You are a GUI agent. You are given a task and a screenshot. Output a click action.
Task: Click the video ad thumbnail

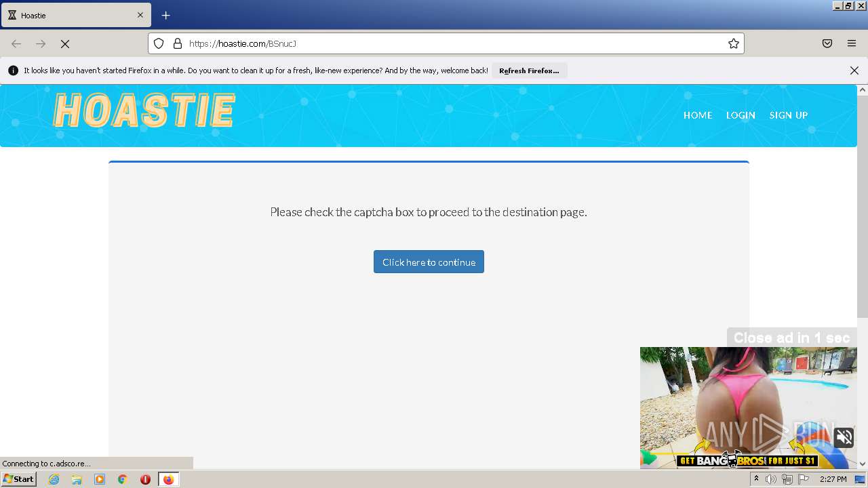click(749, 407)
